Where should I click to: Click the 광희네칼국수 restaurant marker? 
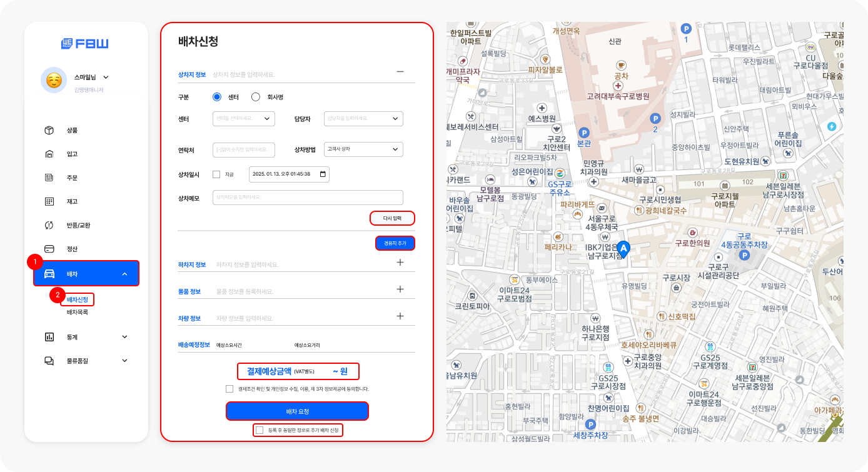click(638, 211)
